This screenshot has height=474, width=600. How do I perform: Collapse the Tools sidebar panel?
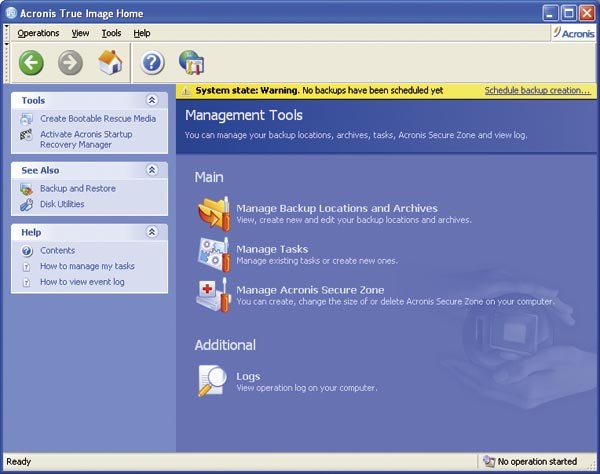(151, 100)
